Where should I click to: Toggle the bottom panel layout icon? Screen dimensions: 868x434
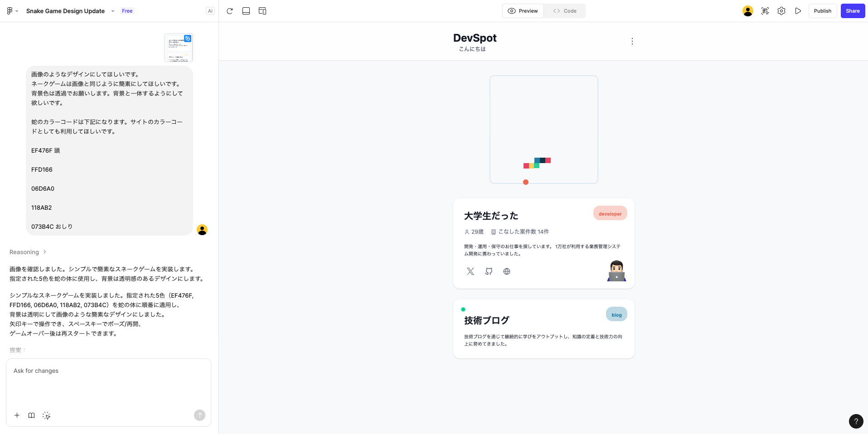point(246,11)
